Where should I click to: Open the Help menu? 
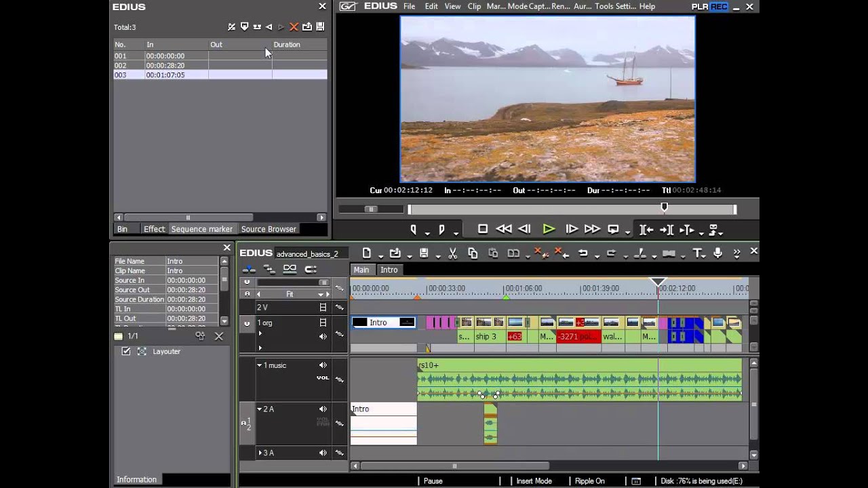tap(647, 6)
